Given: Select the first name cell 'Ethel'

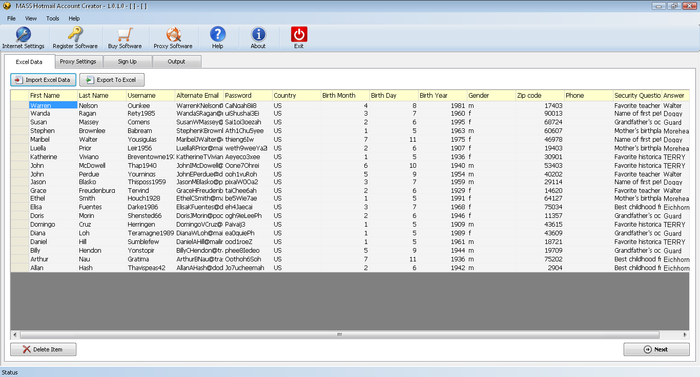Looking at the screenshot, I should pos(53,198).
